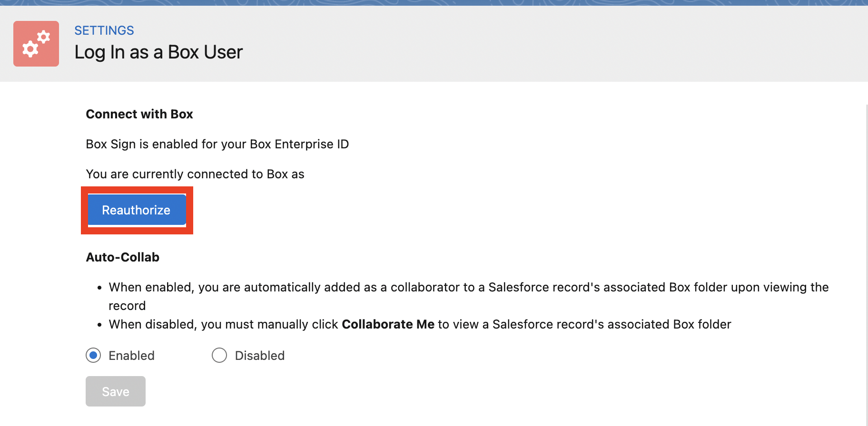The height and width of the screenshot is (426, 868).
Task: Click the Connect with Box heading
Action: coord(139,114)
